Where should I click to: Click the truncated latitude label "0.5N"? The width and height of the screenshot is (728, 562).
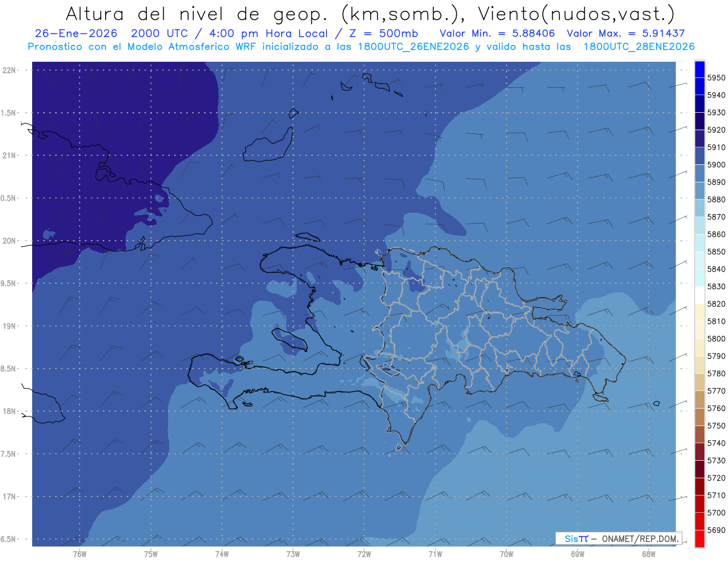coord(8,198)
